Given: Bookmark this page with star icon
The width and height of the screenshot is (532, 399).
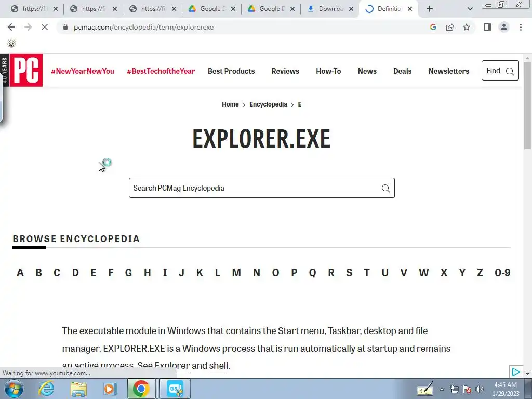Looking at the screenshot, I should (467, 27).
